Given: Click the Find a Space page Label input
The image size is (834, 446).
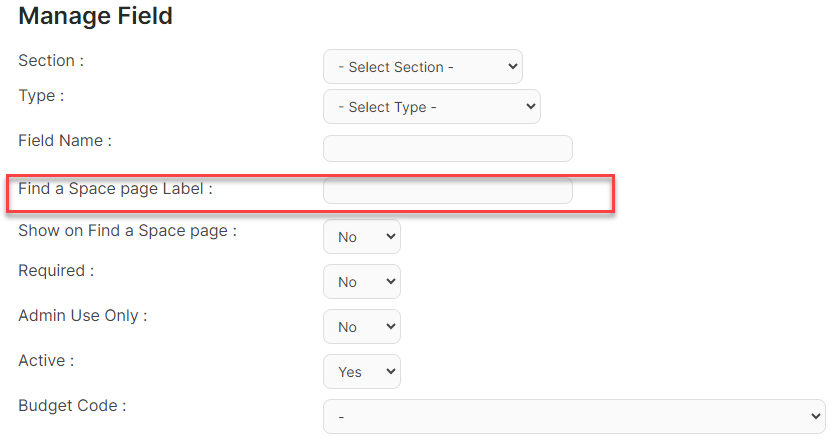Looking at the screenshot, I should pos(448,191).
